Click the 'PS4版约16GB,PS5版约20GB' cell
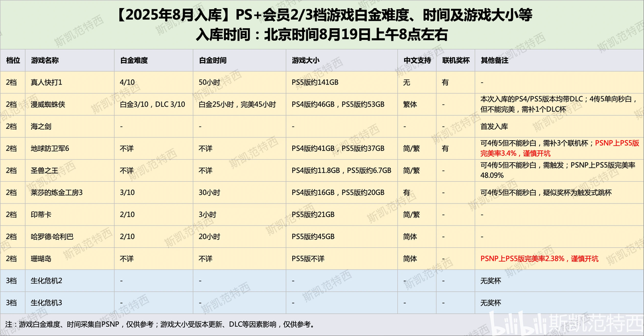The height and width of the screenshot is (336, 644). pos(338,193)
